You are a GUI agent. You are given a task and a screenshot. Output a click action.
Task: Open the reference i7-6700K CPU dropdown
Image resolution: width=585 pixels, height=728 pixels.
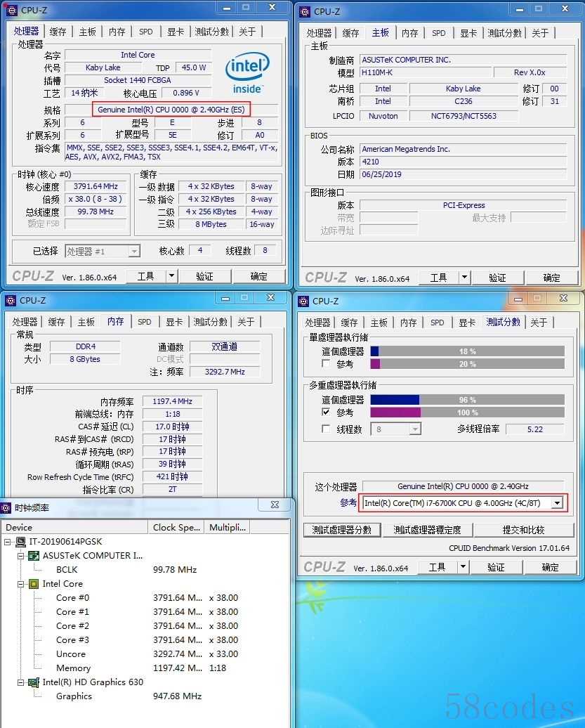557,503
